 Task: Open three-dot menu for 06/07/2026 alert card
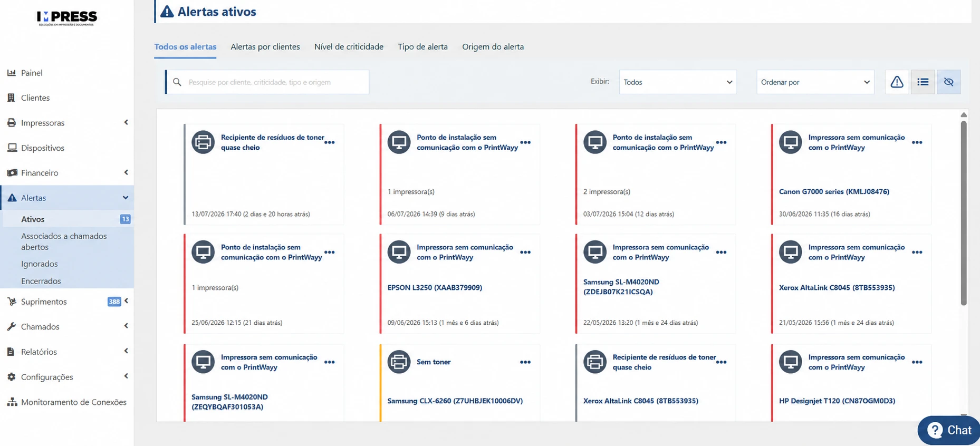525,142
